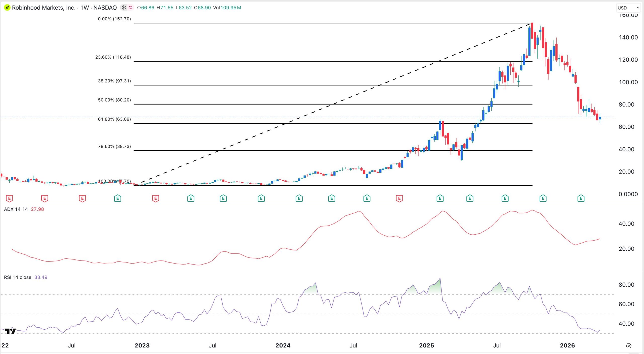Select the ADX 14 14 indicator label

pyautogui.click(x=16, y=209)
